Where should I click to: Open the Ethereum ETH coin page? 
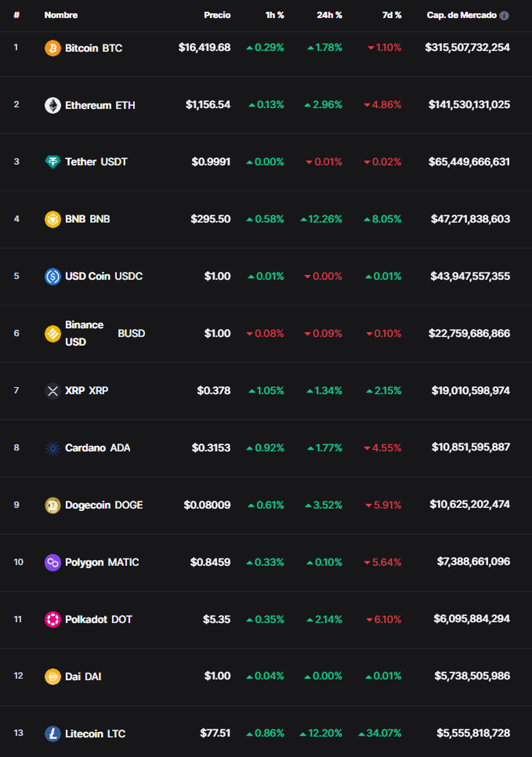click(100, 105)
